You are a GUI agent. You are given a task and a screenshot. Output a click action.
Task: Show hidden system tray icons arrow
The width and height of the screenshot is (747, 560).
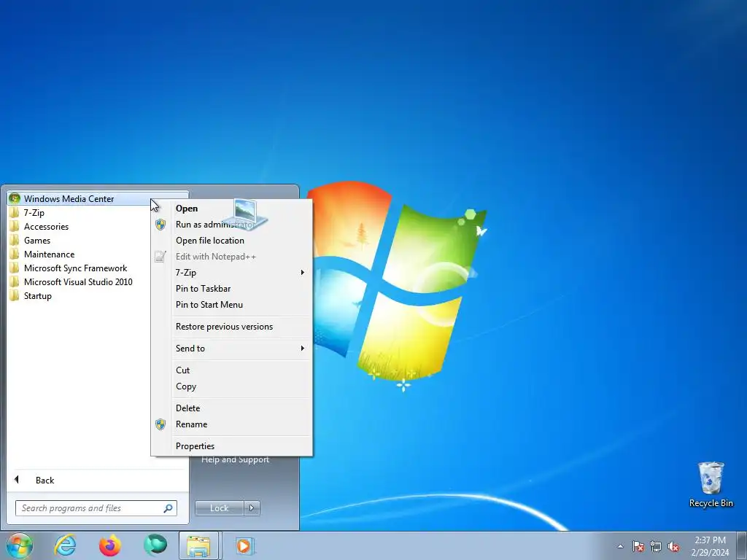(620, 546)
